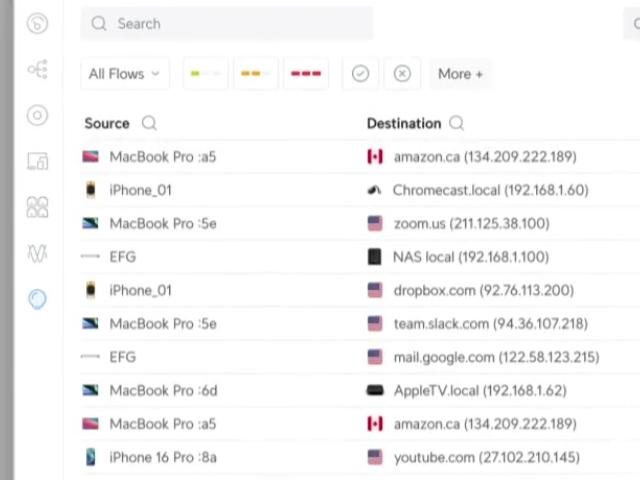Select the iPhone 16 Pro :8a source

pos(163,458)
